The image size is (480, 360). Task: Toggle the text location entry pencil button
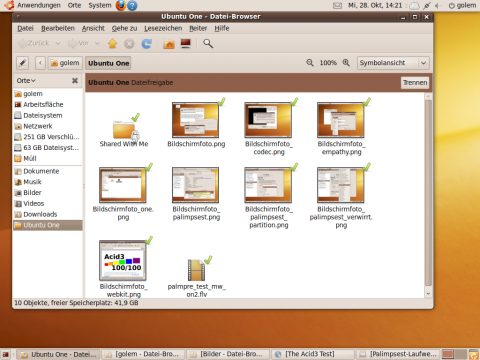click(23, 63)
